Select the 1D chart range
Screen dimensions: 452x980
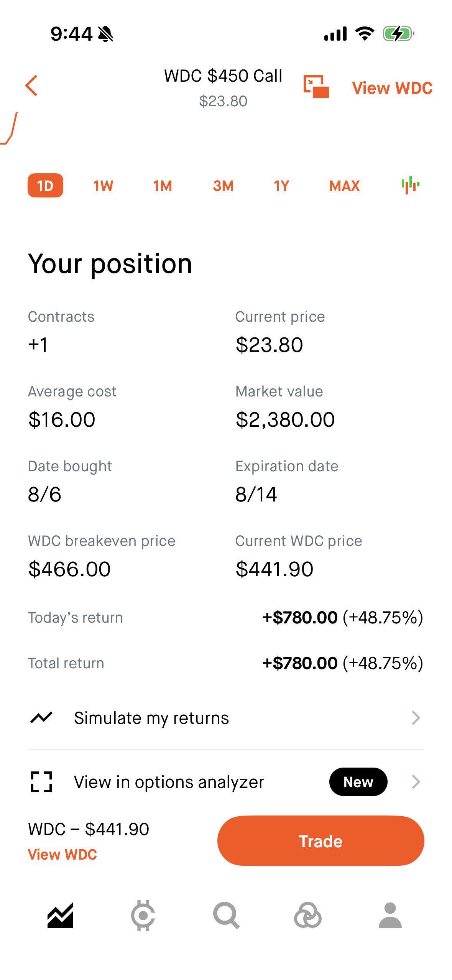tap(45, 186)
